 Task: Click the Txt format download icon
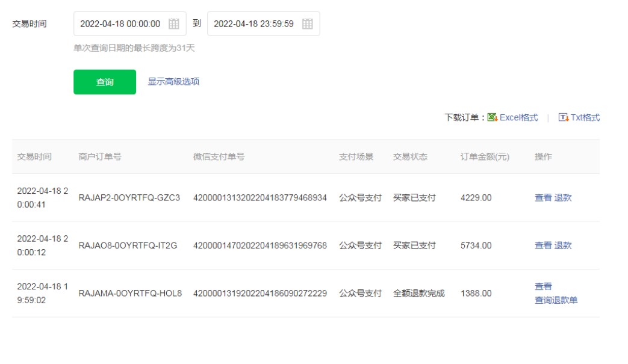click(563, 117)
